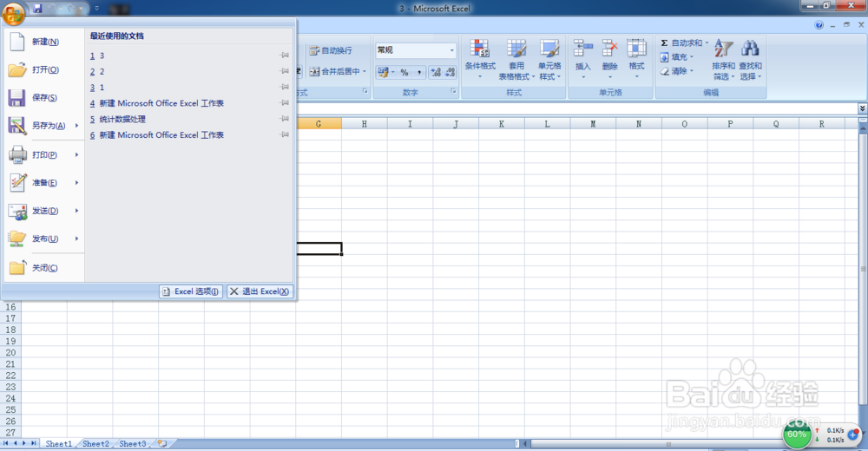This screenshot has width=868, height=451.
Task: Pin recent document '1' to the list
Action: (285, 87)
